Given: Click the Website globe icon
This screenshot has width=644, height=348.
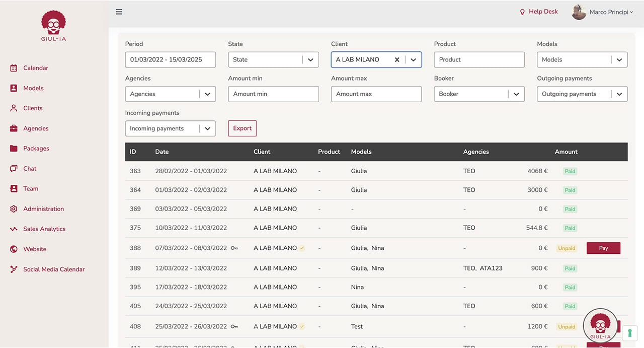Looking at the screenshot, I should [x=14, y=249].
